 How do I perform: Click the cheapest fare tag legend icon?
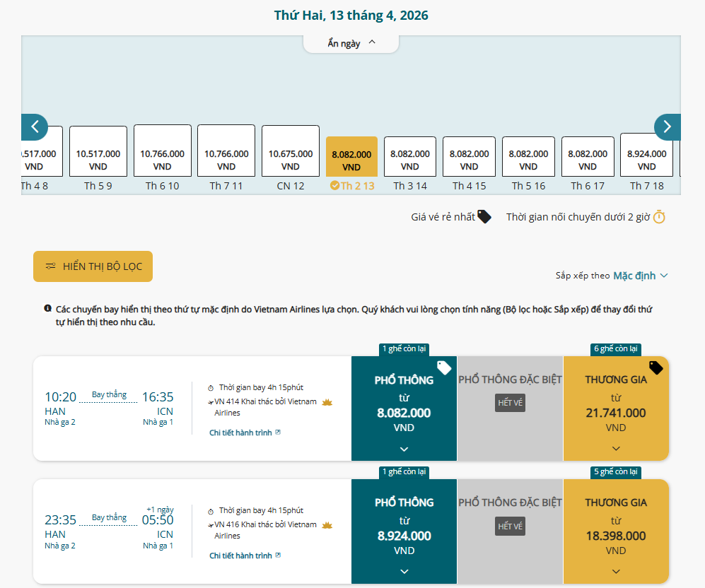pyautogui.click(x=484, y=217)
